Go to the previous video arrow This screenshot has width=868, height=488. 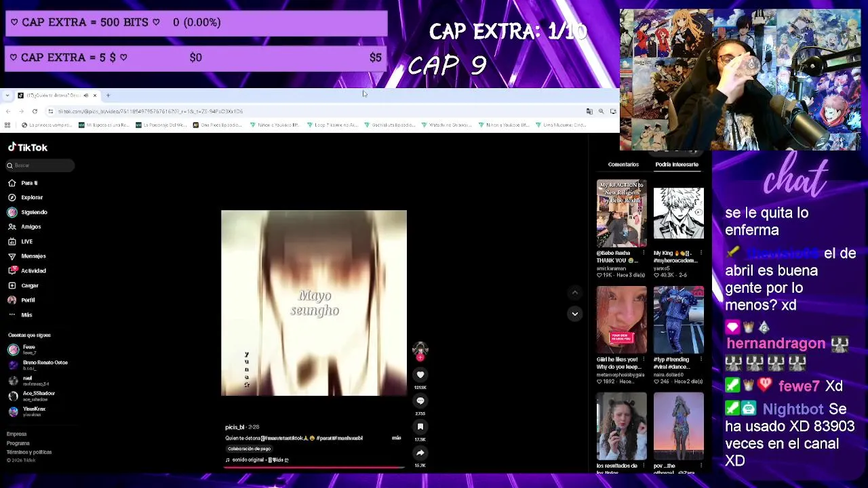(575, 293)
